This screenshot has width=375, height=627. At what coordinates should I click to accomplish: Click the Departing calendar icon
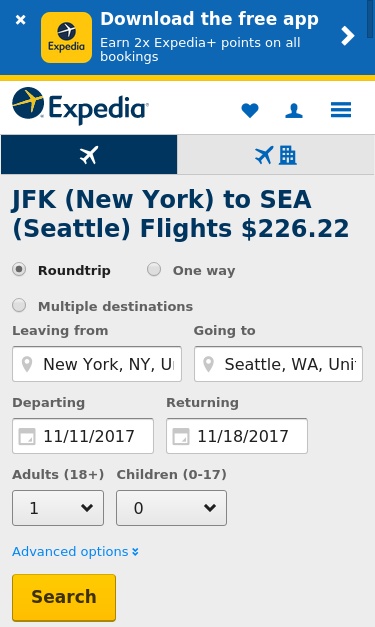pos(27,437)
